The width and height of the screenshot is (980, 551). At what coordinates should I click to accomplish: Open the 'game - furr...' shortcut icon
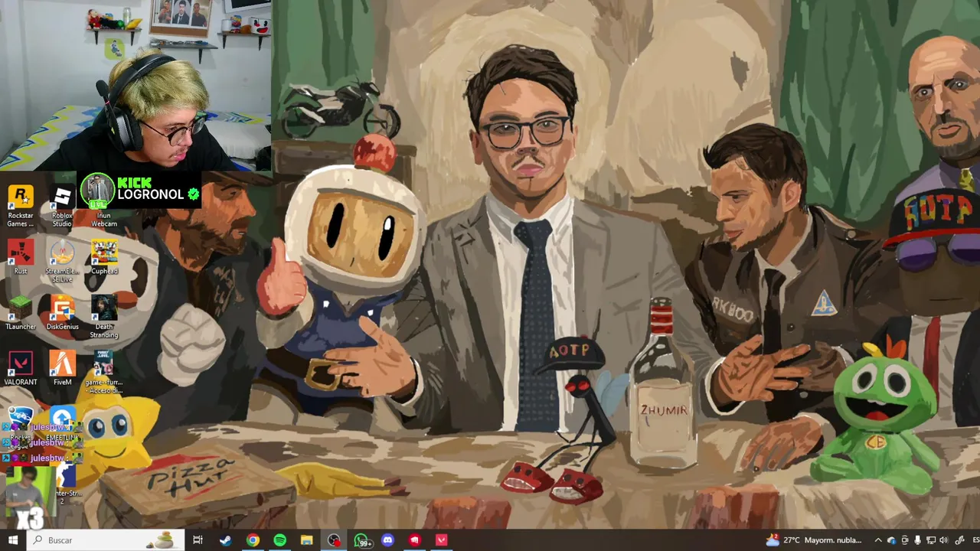[x=104, y=372]
